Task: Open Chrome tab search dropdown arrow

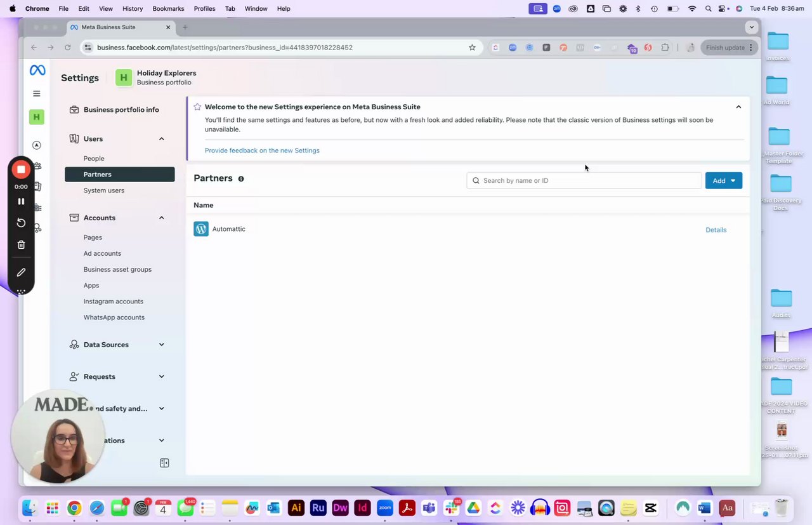Action: [751, 27]
